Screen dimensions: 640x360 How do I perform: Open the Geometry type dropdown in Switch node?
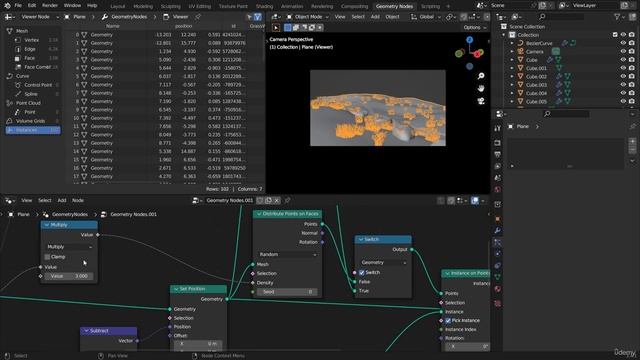(383, 262)
